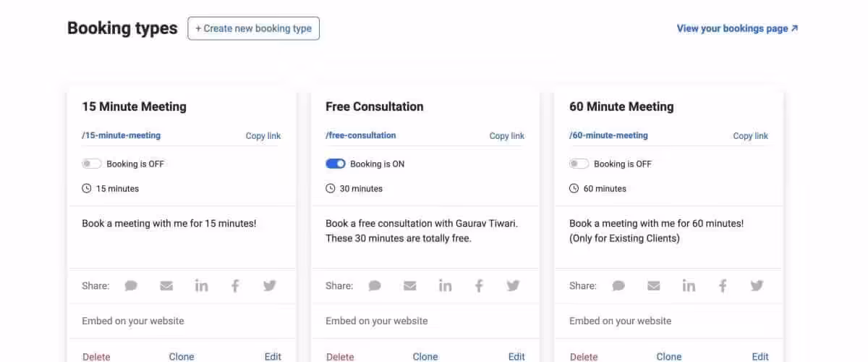The image size is (868, 362).
Task: Share 60 Minute Meeting via email icon
Action: (654, 286)
